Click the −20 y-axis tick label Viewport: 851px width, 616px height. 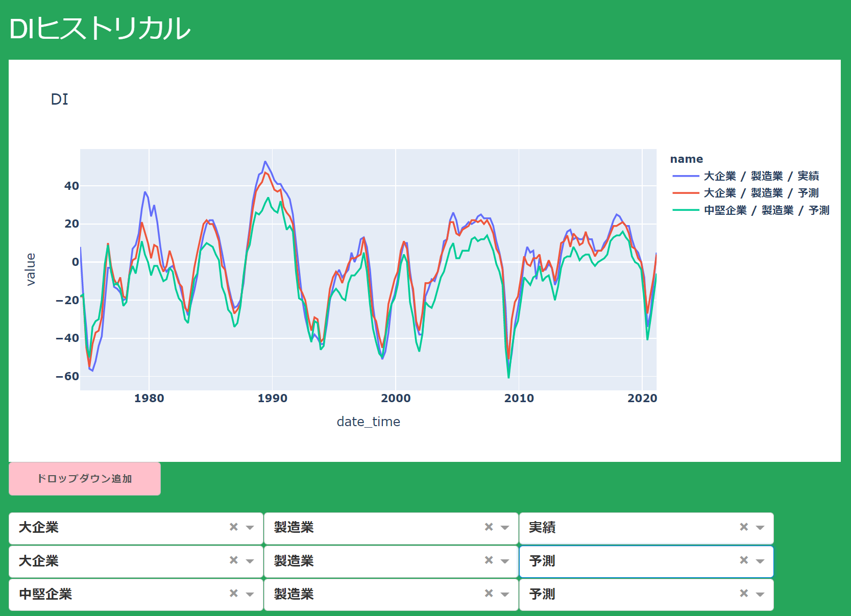click(x=67, y=300)
